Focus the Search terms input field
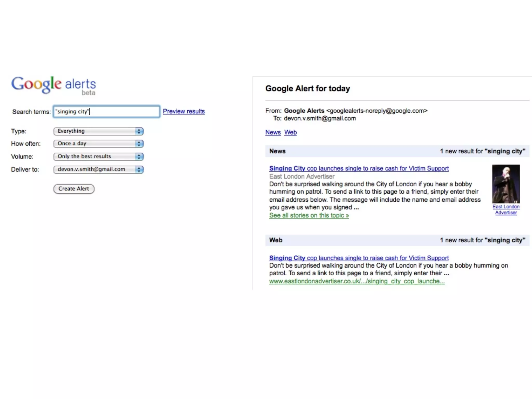This screenshot has height=399, width=532. [x=107, y=111]
